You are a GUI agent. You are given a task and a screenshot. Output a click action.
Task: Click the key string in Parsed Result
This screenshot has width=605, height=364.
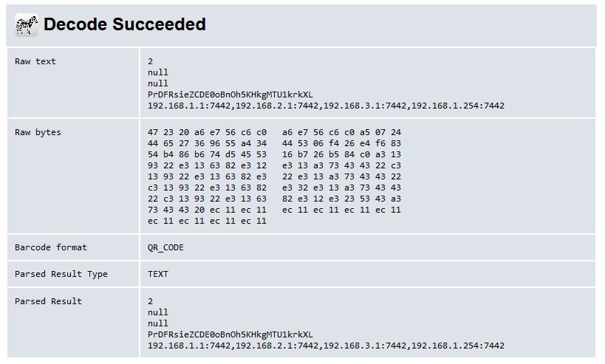coord(230,334)
